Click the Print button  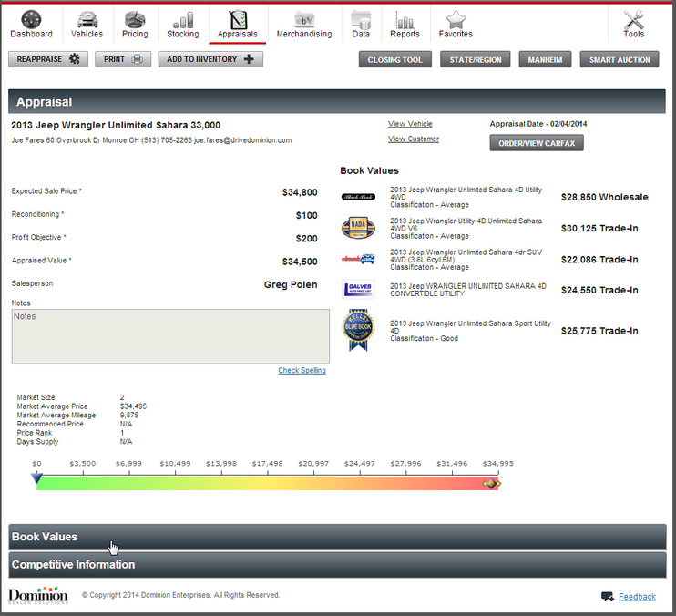point(123,59)
